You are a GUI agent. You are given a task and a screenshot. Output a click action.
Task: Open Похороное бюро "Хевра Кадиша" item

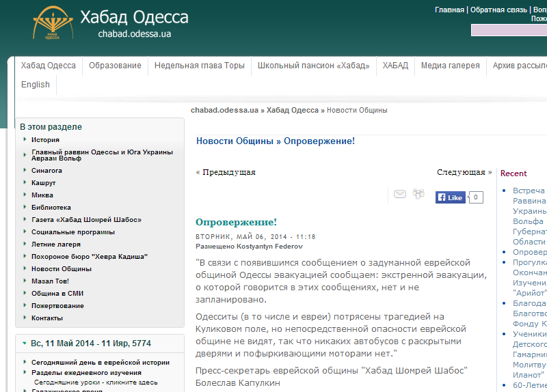pyautogui.click(x=90, y=257)
